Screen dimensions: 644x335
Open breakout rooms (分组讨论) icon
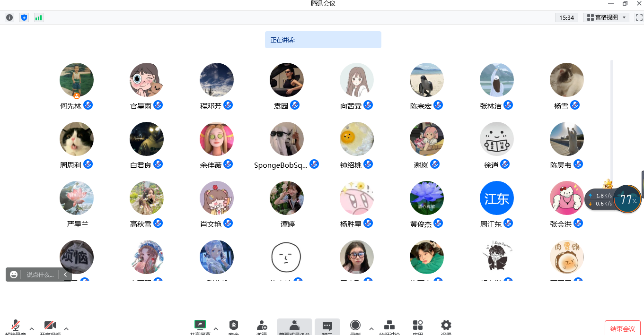(389, 326)
